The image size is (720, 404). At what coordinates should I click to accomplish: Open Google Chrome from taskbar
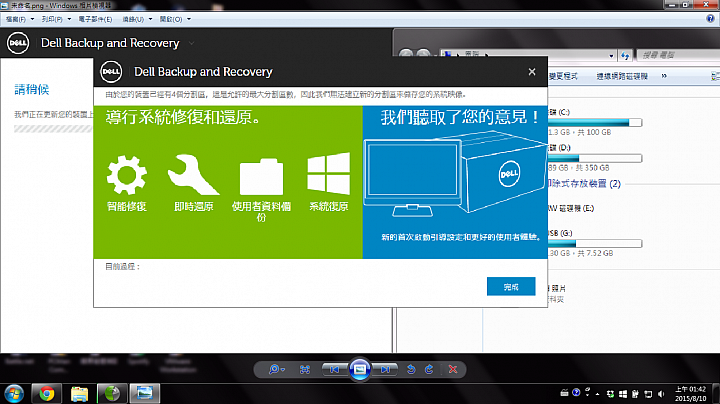point(46,393)
